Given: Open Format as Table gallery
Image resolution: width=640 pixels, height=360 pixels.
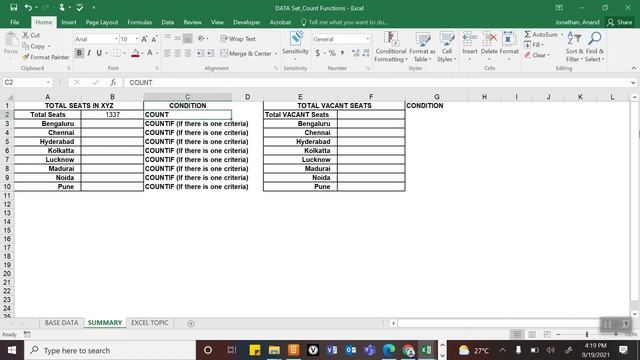Looking at the screenshot, I should coord(422,47).
